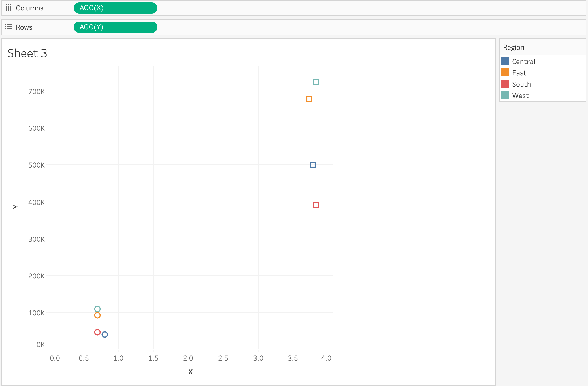Click the Rows shelf label
The width and height of the screenshot is (588, 386).
coord(24,27)
